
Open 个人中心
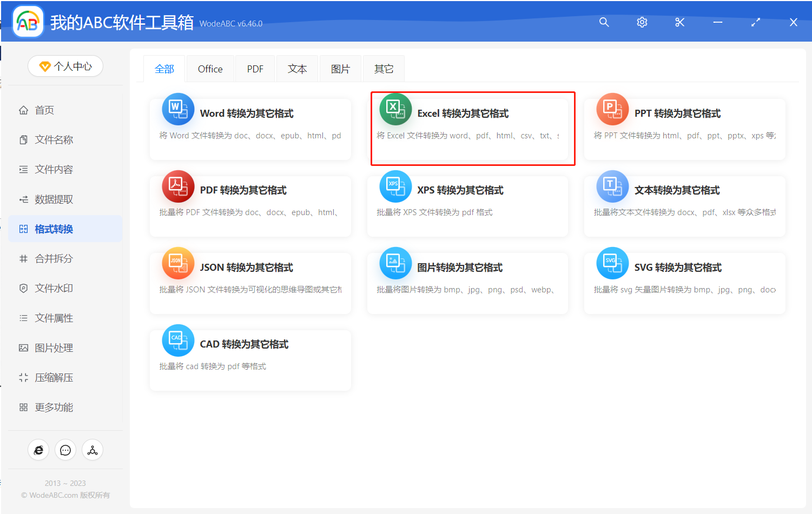click(x=65, y=66)
